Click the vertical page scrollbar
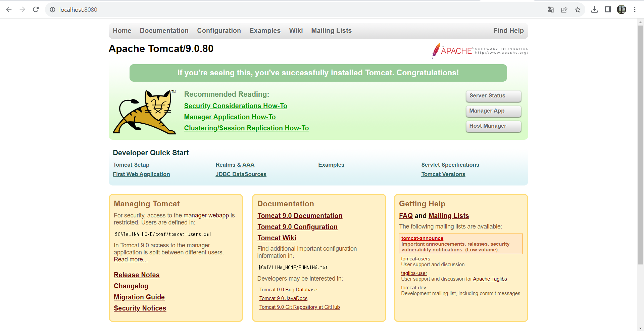Screen dimensions: 644x331 [640, 144]
